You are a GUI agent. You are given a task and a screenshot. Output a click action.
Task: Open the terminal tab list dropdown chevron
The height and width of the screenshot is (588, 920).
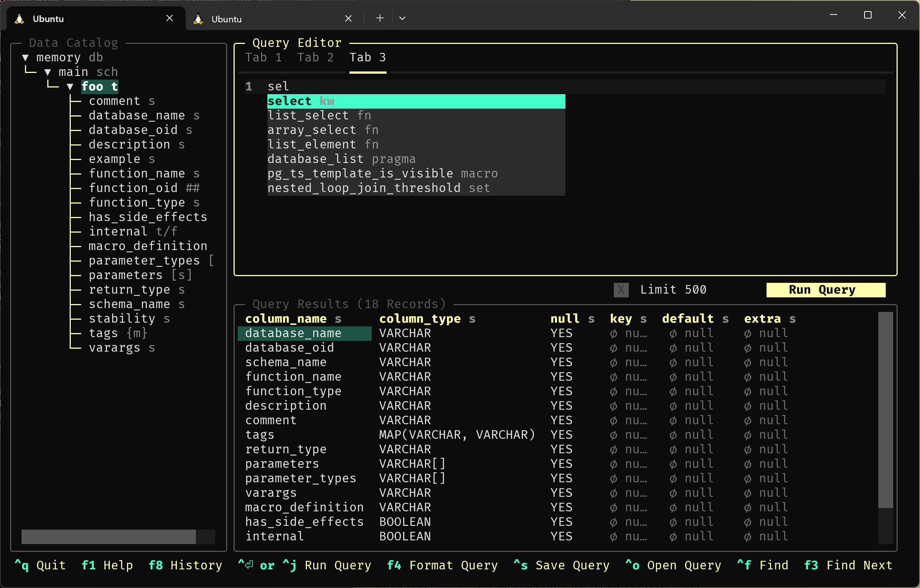click(x=402, y=18)
